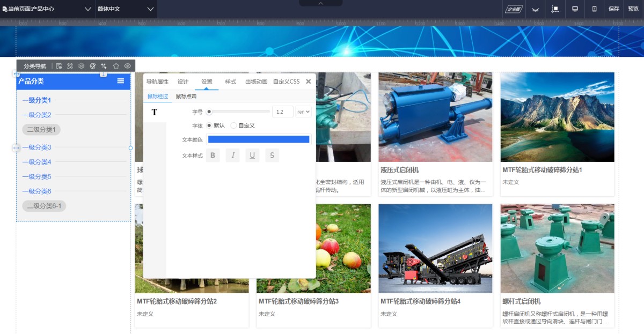Click the 预览 preview button
The height and width of the screenshot is (334, 644).
[x=633, y=9]
